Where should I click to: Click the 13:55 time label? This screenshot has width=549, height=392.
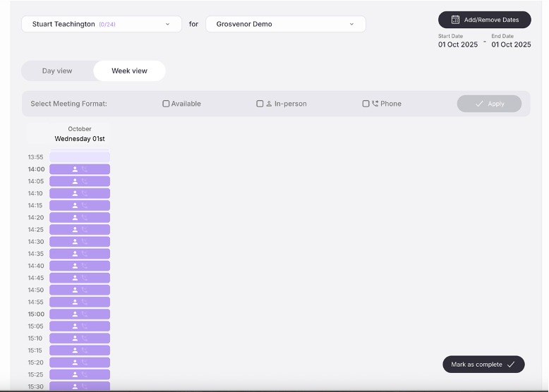coord(36,157)
